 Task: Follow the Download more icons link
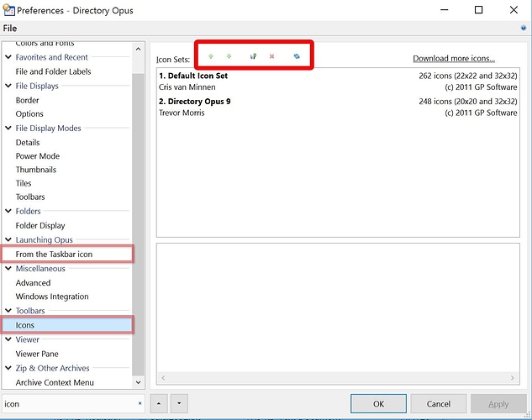point(453,59)
